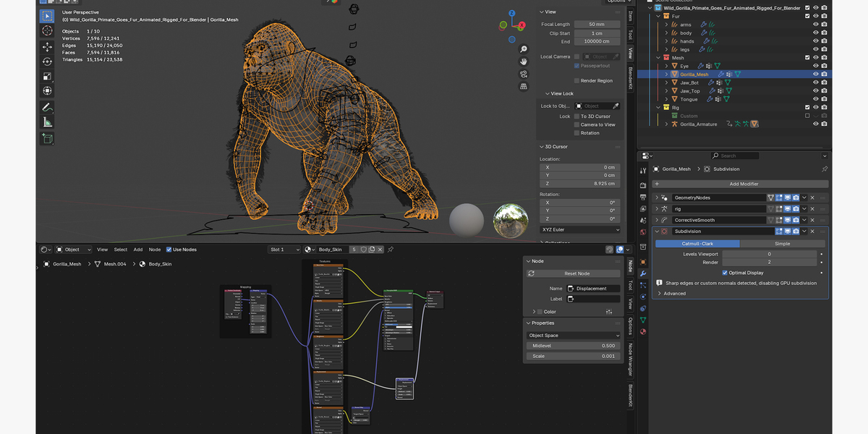Select the Move tool in viewport toolbar
Viewport: 868px width, 434px height.
47,46
